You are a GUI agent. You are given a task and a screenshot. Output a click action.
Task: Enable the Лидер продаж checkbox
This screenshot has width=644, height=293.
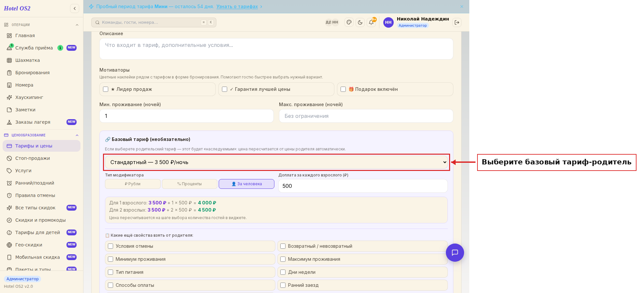point(106,89)
